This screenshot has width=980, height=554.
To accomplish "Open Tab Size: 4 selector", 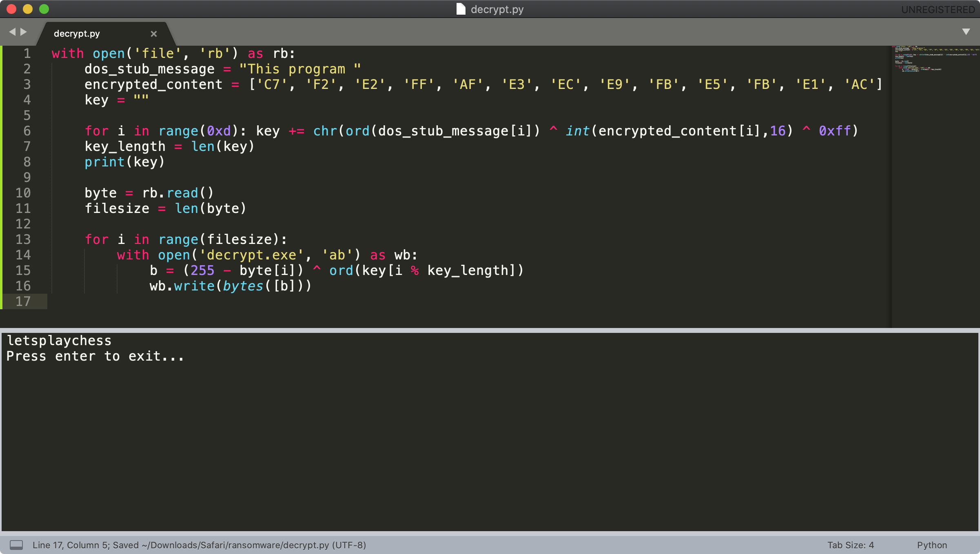I will click(x=850, y=545).
